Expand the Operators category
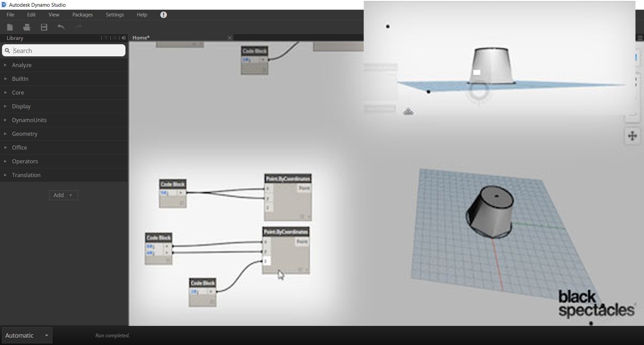 (25, 161)
